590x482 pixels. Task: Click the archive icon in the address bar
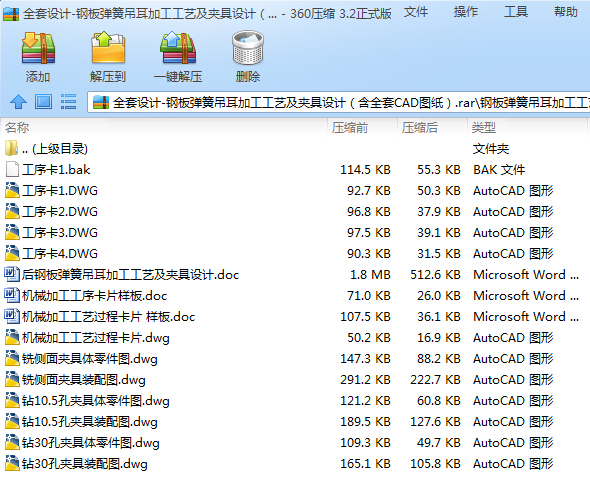coord(100,102)
